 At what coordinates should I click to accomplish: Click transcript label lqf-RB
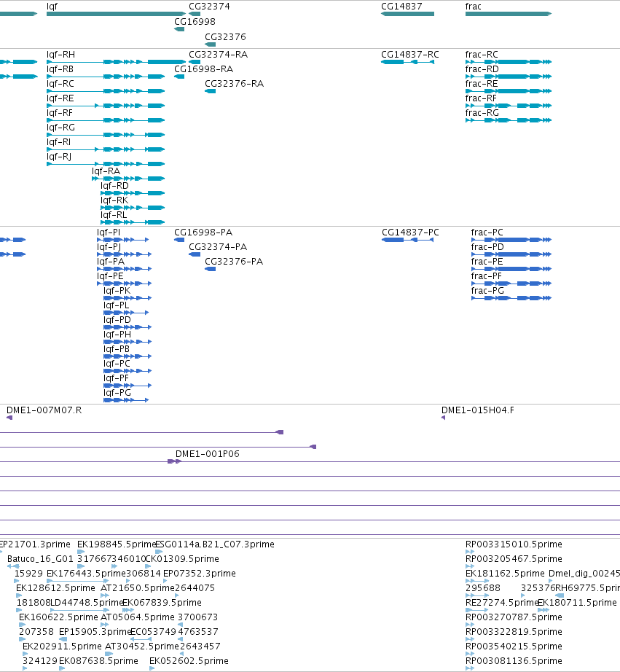60,69
